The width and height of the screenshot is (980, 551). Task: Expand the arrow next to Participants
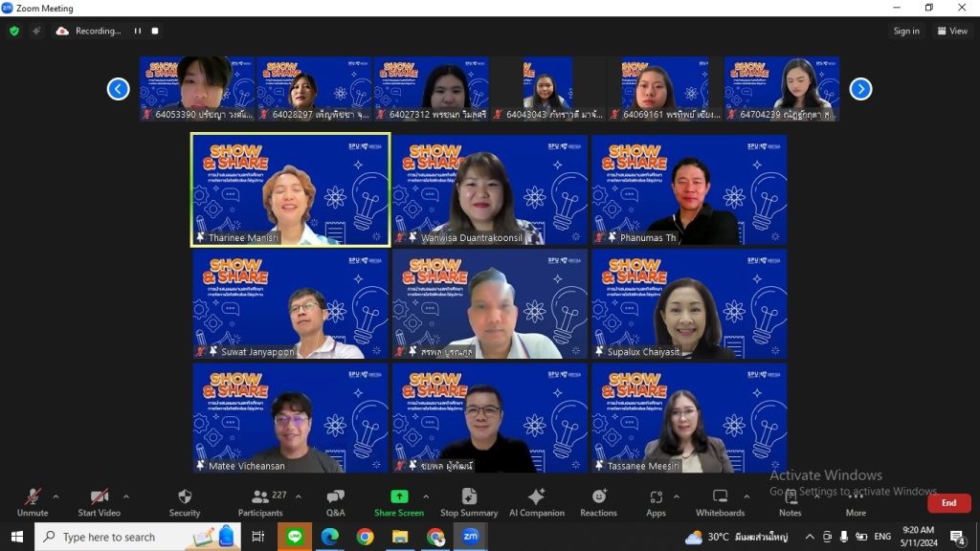pyautogui.click(x=299, y=496)
